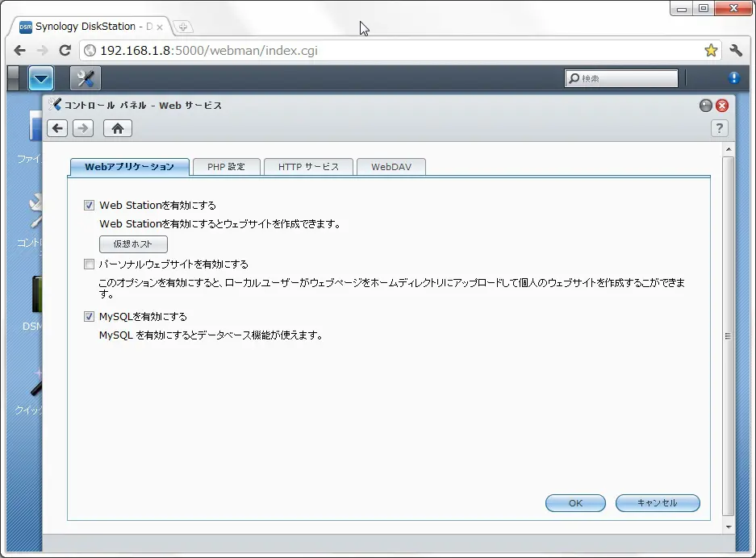Click the address bar URL field
The image size is (756, 558).
(x=400, y=51)
